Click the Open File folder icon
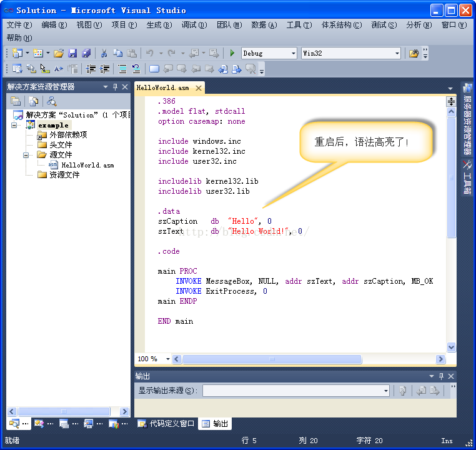The width and height of the screenshot is (476, 450). pos(59,54)
